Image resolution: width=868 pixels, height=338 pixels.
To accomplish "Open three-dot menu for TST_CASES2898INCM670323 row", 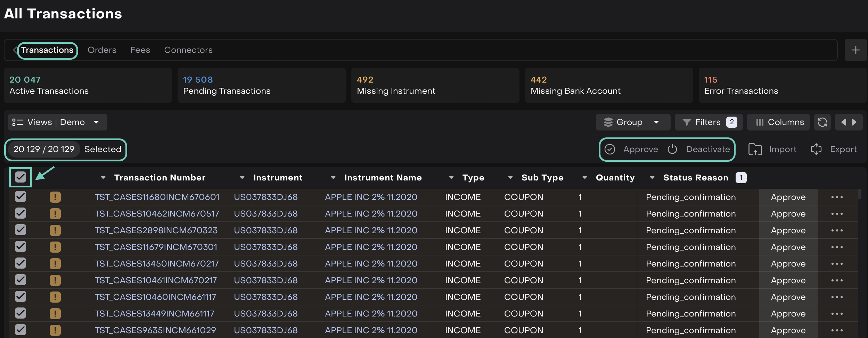I will (x=837, y=230).
